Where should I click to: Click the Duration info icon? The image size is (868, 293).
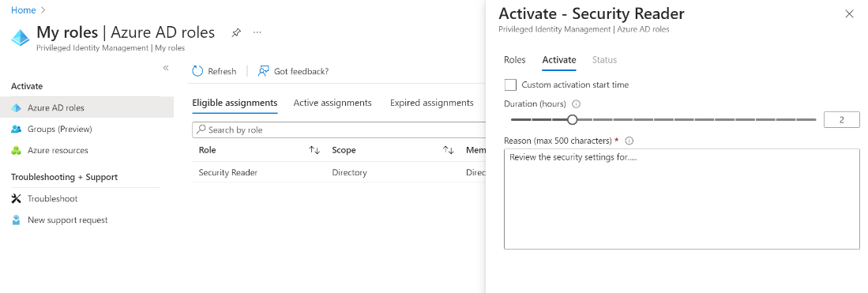coord(576,104)
